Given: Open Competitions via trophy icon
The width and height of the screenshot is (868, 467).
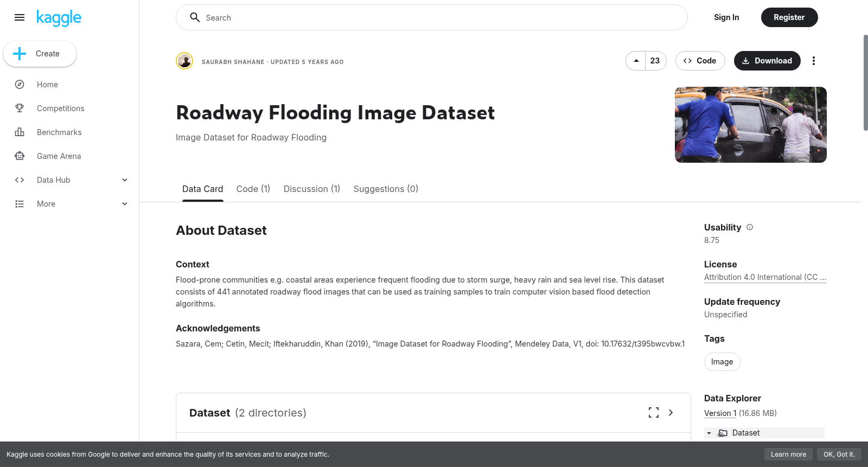Looking at the screenshot, I should (20, 108).
